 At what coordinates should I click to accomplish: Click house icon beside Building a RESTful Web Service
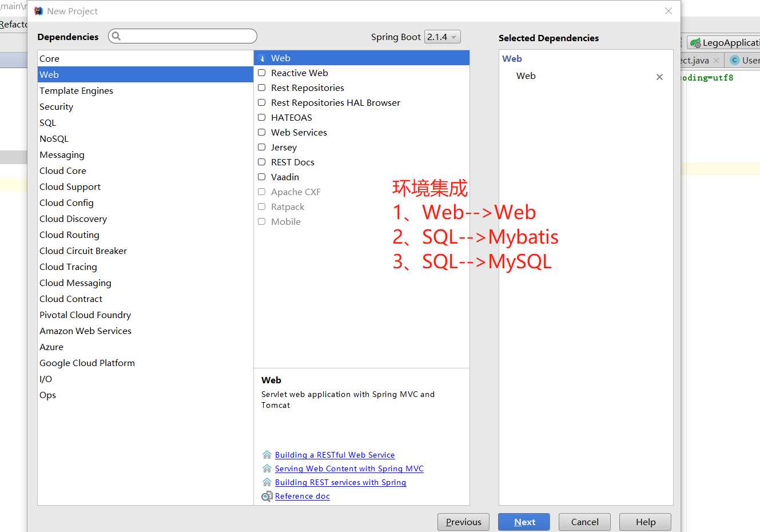[x=266, y=455]
